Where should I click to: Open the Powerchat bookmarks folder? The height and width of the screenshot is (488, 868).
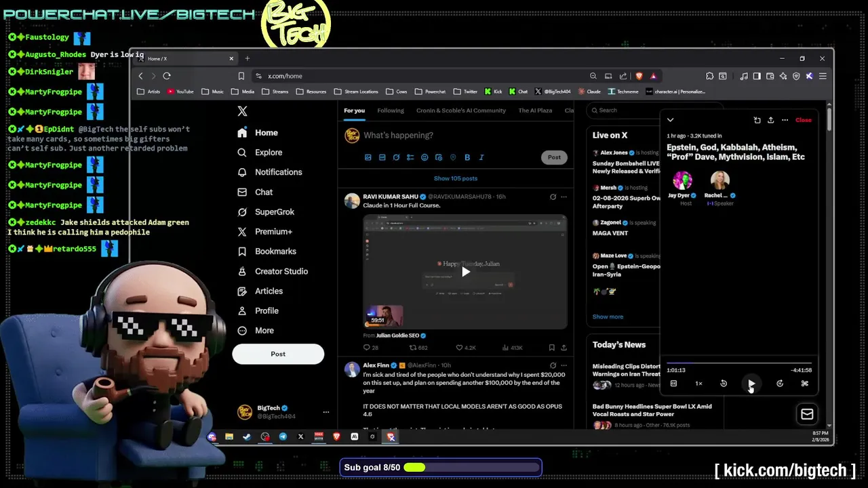coord(430,91)
